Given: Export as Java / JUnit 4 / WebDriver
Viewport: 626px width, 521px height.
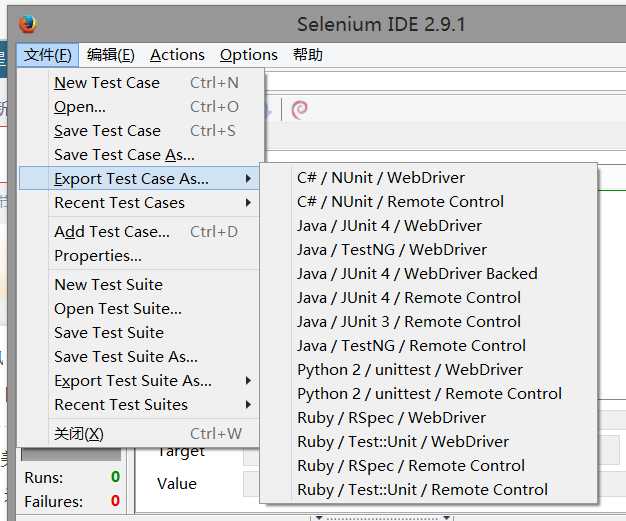Looking at the screenshot, I should pos(429,226).
